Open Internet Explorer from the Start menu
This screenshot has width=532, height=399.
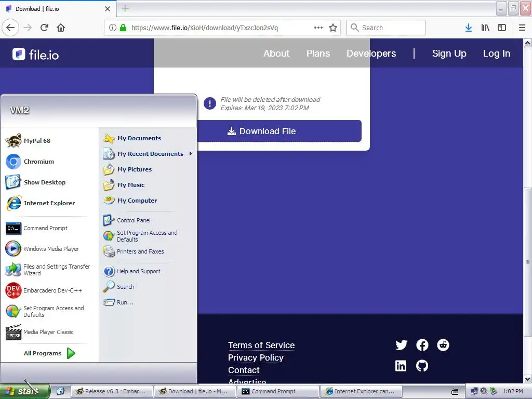tap(40, 203)
